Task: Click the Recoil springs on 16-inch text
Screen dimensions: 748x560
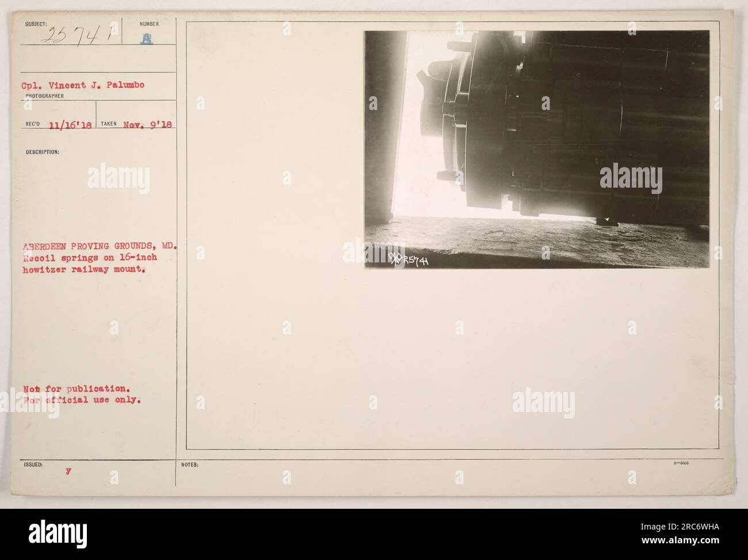Action: pyautogui.click(x=93, y=257)
